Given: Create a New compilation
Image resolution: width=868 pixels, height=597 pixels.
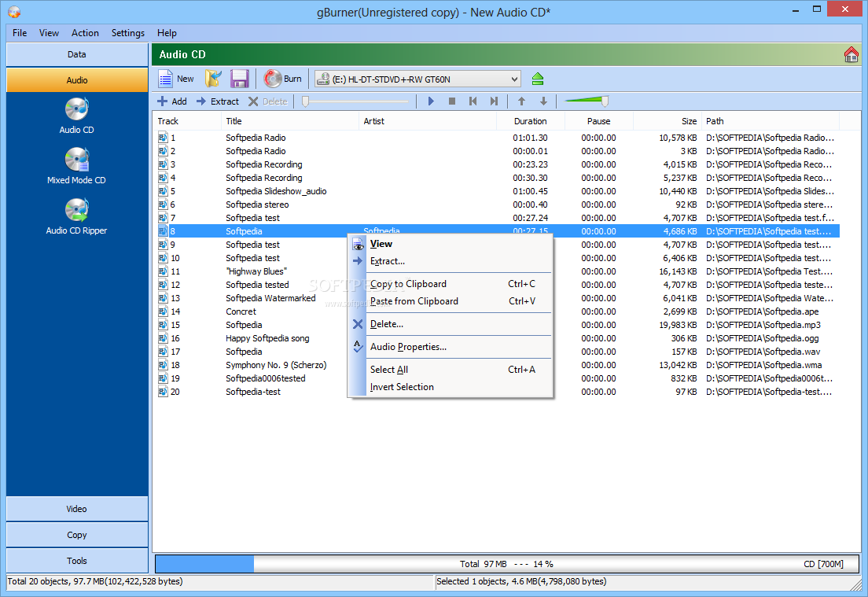Looking at the screenshot, I should [176, 79].
